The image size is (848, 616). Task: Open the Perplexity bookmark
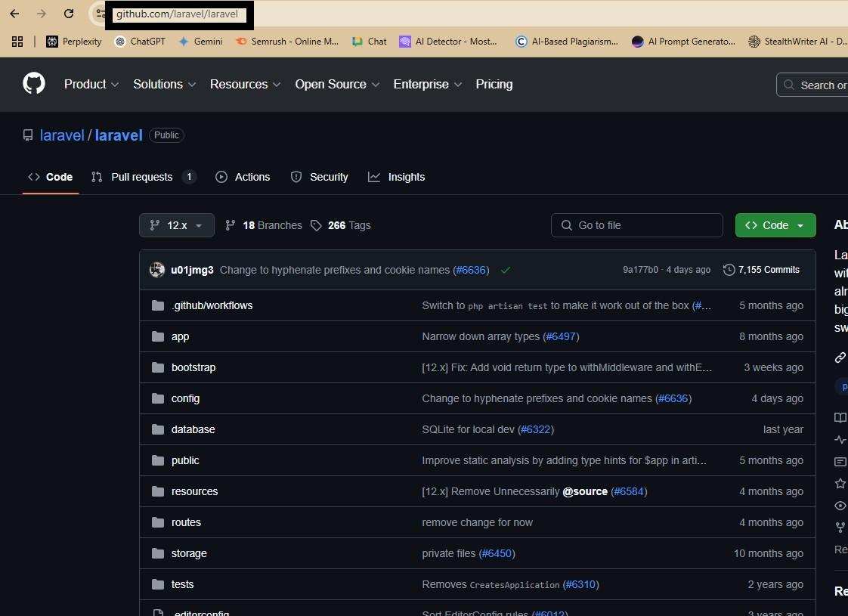tap(74, 42)
